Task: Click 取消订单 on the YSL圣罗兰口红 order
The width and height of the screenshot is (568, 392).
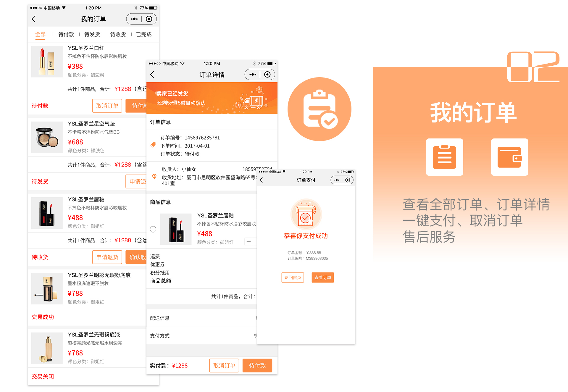Action: [x=107, y=106]
